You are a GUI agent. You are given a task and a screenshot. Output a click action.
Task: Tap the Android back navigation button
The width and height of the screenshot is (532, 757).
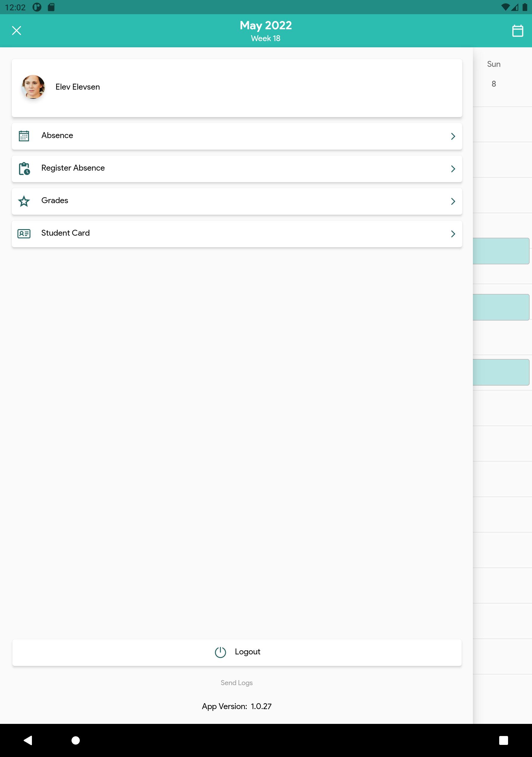[28, 740]
